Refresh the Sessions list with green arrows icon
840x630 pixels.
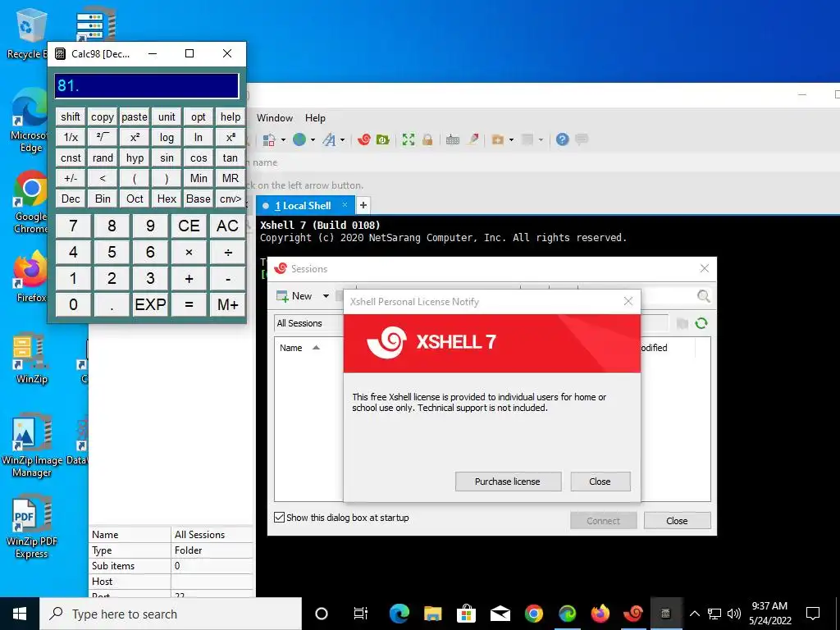pyautogui.click(x=701, y=323)
